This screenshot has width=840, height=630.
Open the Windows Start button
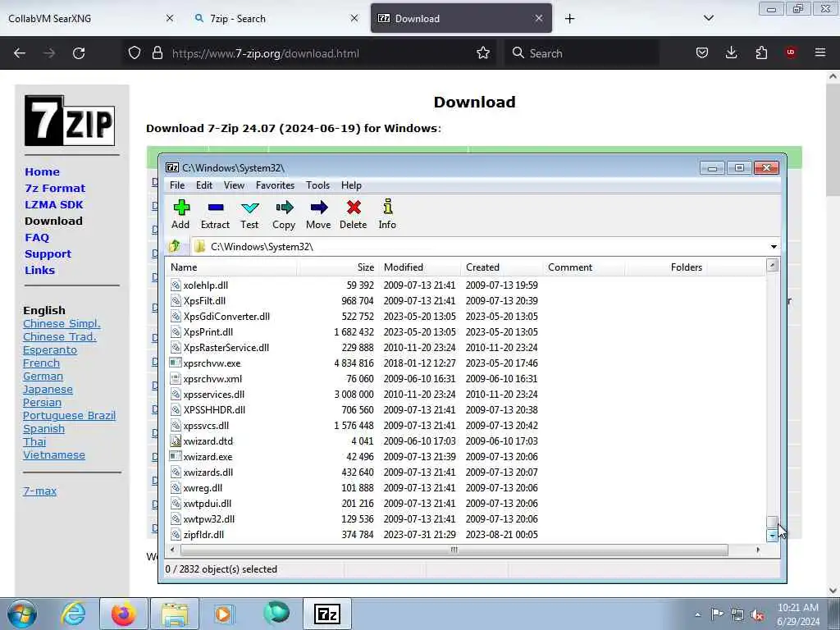[22, 614]
